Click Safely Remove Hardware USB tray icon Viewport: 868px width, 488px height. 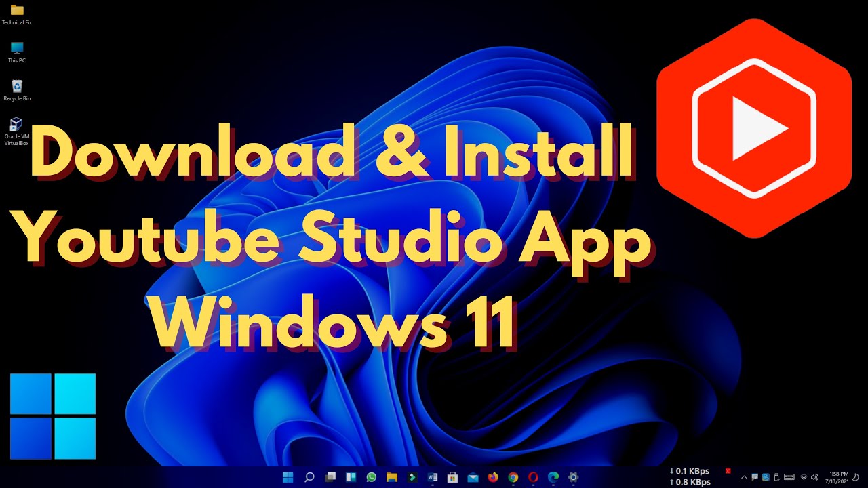(x=776, y=477)
